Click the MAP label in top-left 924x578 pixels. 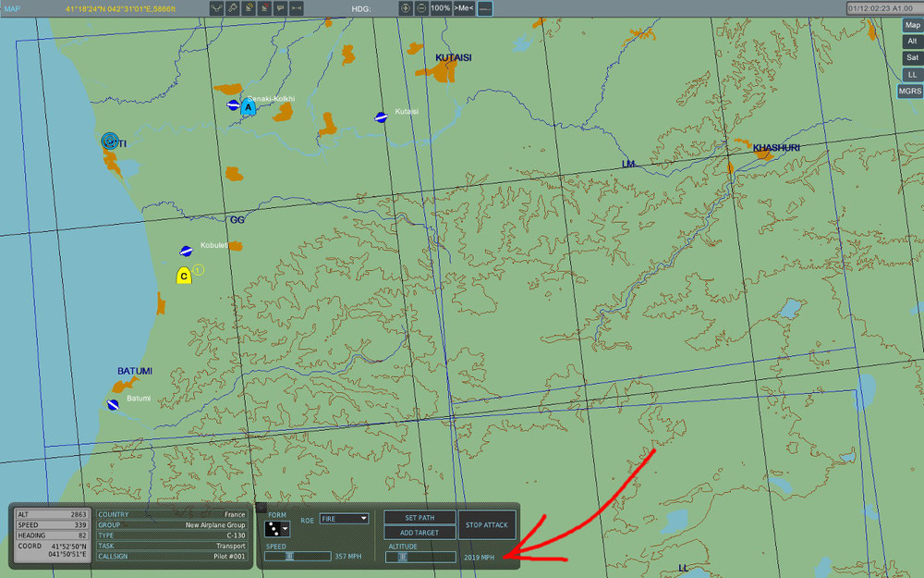(12, 9)
